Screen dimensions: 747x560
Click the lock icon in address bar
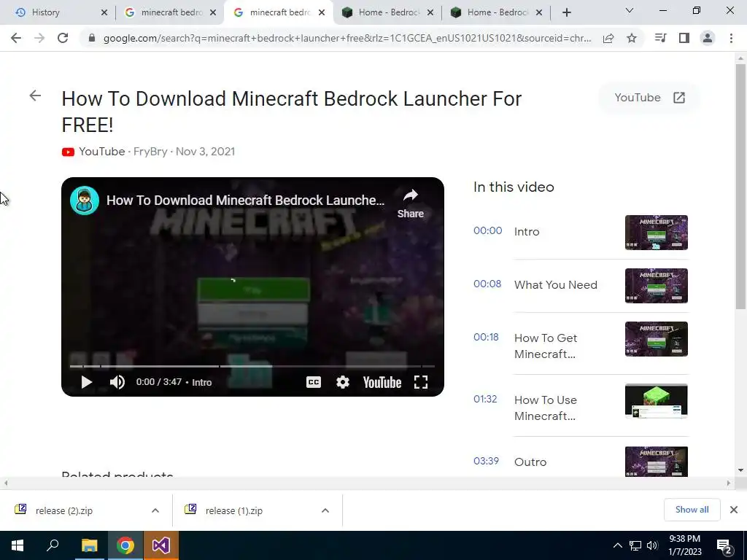click(92, 38)
